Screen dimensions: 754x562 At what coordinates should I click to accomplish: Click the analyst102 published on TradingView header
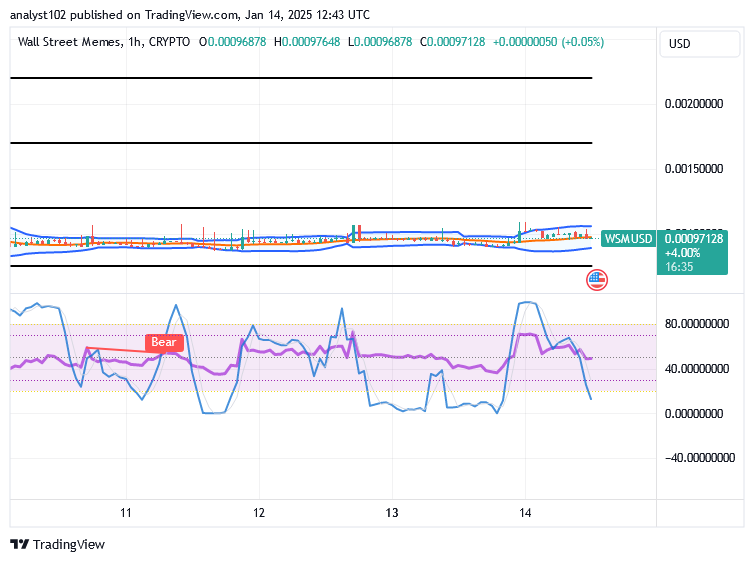(x=190, y=15)
